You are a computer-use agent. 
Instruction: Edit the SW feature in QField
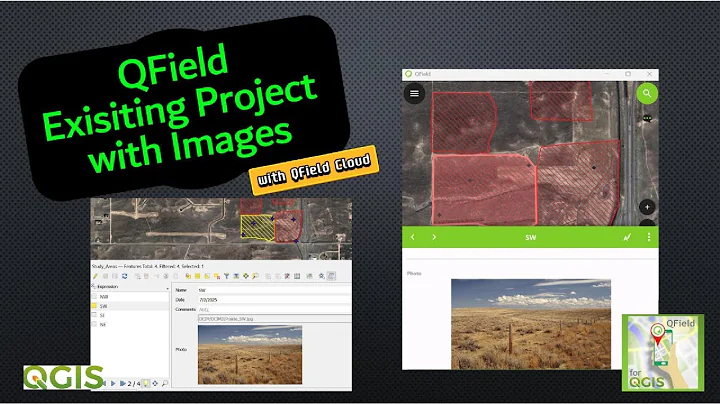(x=627, y=237)
